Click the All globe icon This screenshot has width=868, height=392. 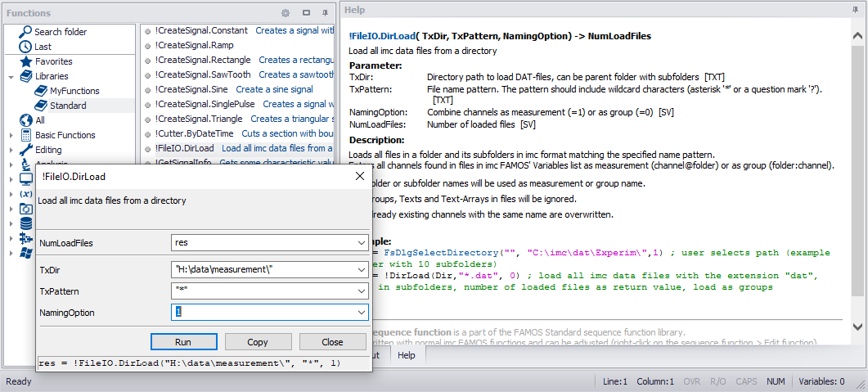(x=25, y=120)
